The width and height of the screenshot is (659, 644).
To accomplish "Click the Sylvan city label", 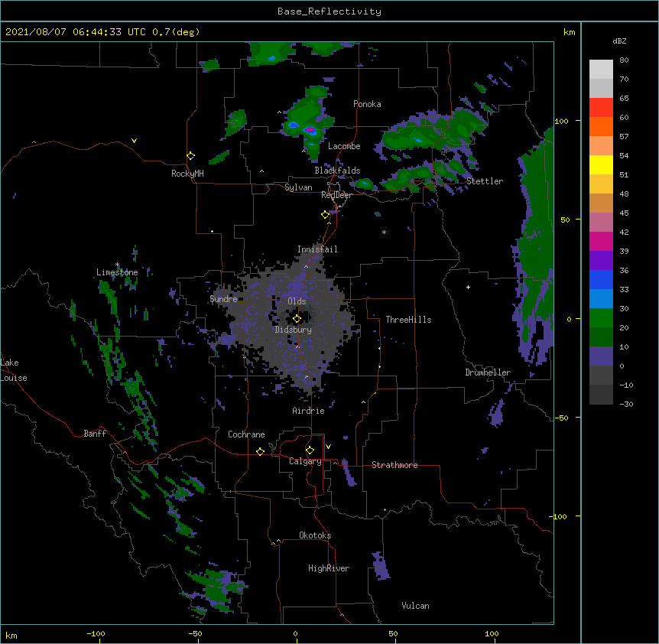I will (x=298, y=187).
